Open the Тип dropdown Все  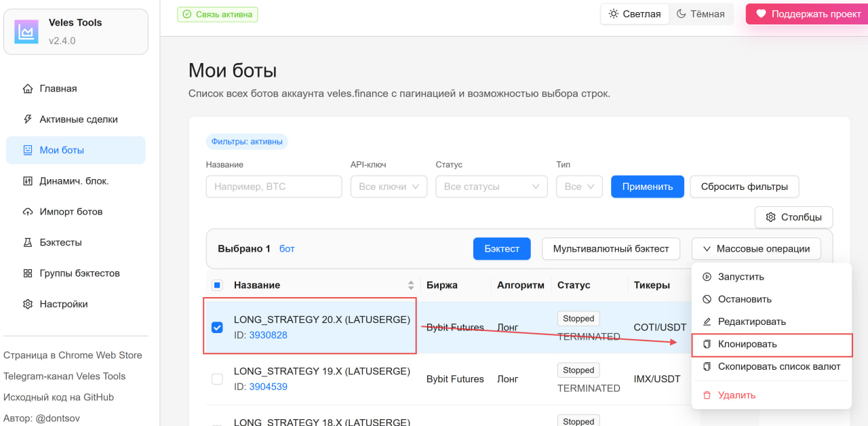pos(579,187)
